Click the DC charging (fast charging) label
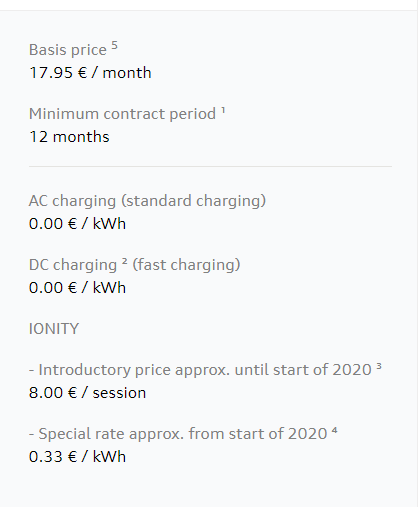418x507 pixels. tap(135, 265)
